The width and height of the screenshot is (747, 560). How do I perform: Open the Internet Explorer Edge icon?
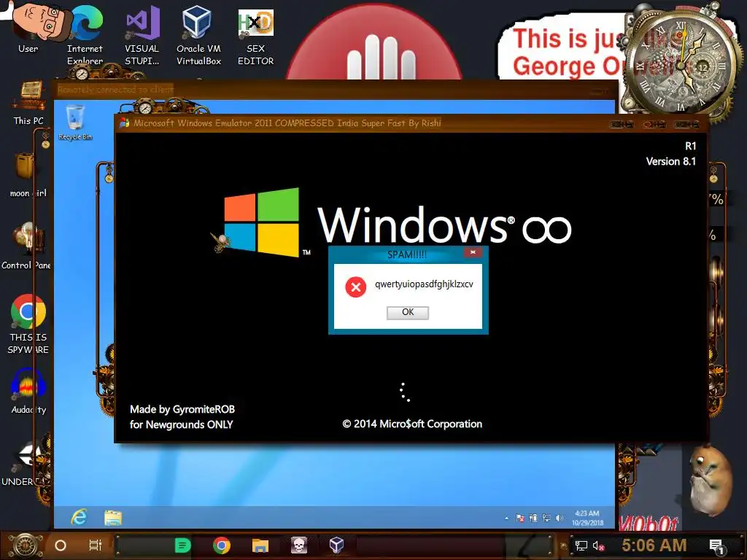[x=85, y=34]
